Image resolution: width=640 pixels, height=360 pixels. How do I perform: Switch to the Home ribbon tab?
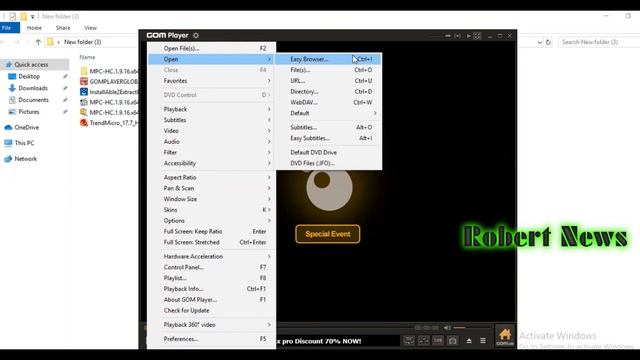point(34,28)
